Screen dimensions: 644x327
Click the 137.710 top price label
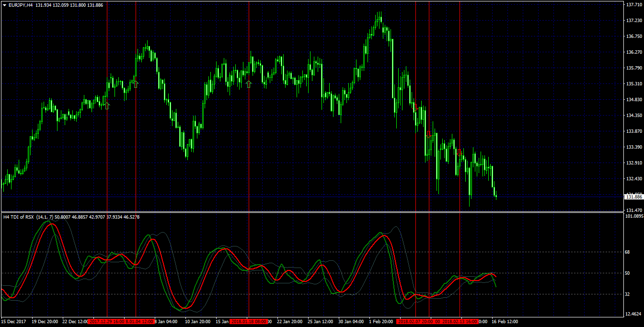633,4
